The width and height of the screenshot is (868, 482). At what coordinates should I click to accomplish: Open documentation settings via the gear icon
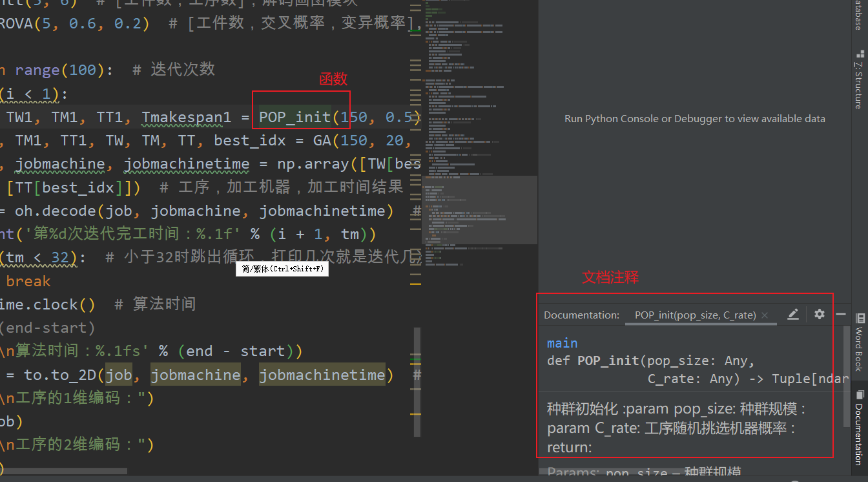(x=819, y=315)
